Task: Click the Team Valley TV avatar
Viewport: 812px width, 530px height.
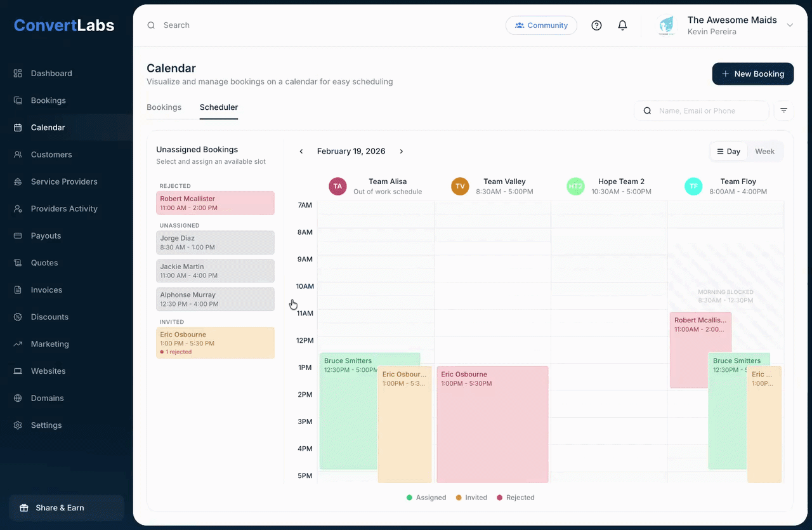Action: click(460, 187)
